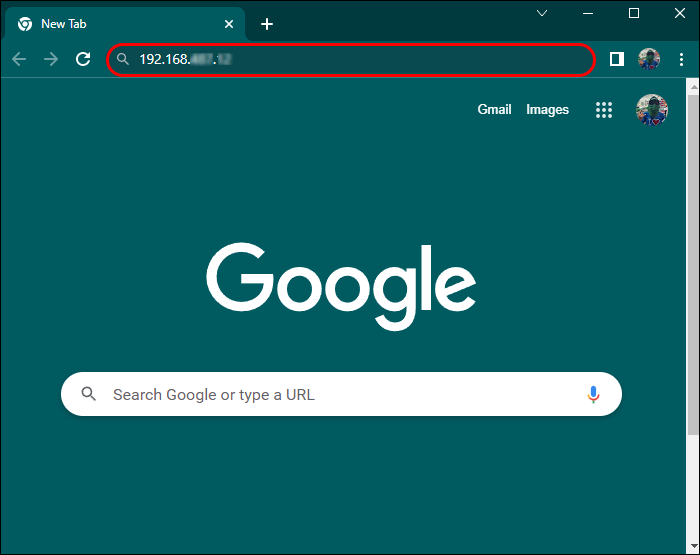This screenshot has width=700, height=555.
Task: Click the address bar with 192.168 address
Action: (x=351, y=59)
